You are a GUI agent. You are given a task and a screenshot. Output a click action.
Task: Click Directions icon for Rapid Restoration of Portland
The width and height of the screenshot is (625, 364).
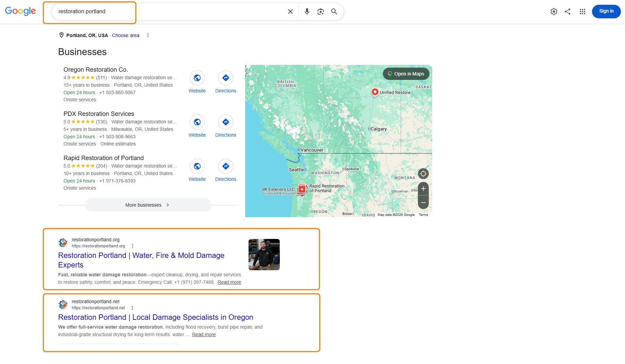pyautogui.click(x=226, y=166)
